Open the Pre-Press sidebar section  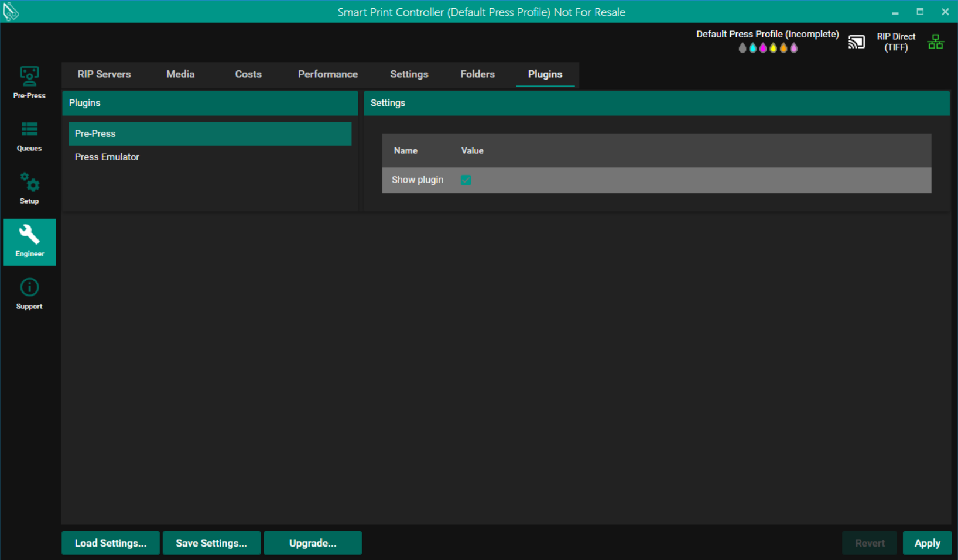pos(29,83)
